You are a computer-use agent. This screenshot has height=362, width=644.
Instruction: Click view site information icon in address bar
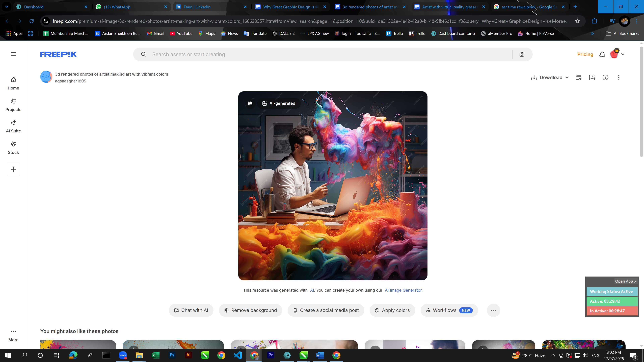(46, 21)
